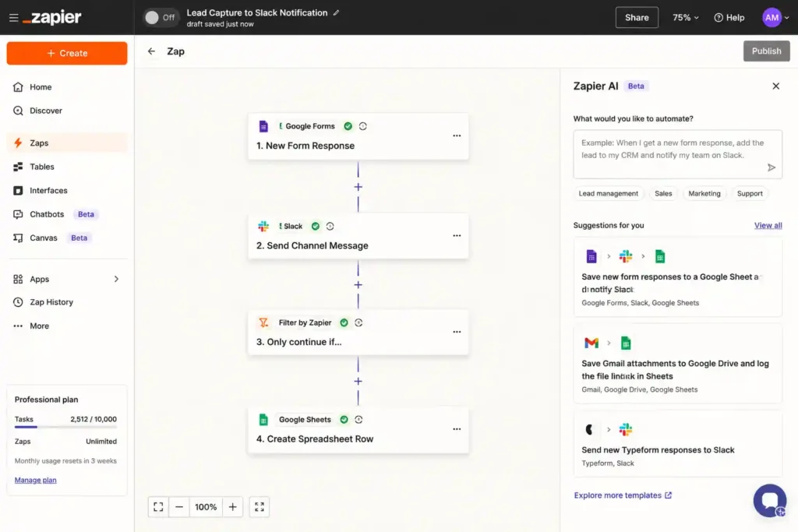
Task: Open the Typeform responses to Slack template
Action: (x=677, y=444)
